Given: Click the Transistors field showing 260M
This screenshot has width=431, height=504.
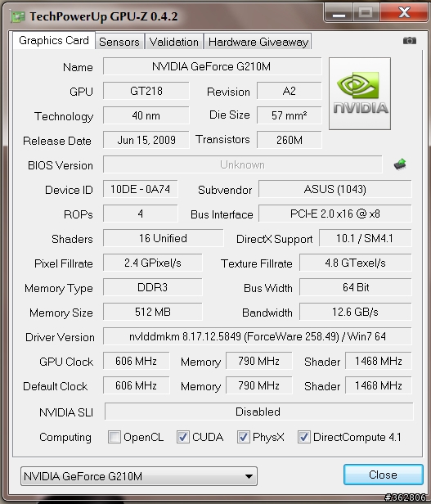Looking at the screenshot, I should [x=290, y=140].
